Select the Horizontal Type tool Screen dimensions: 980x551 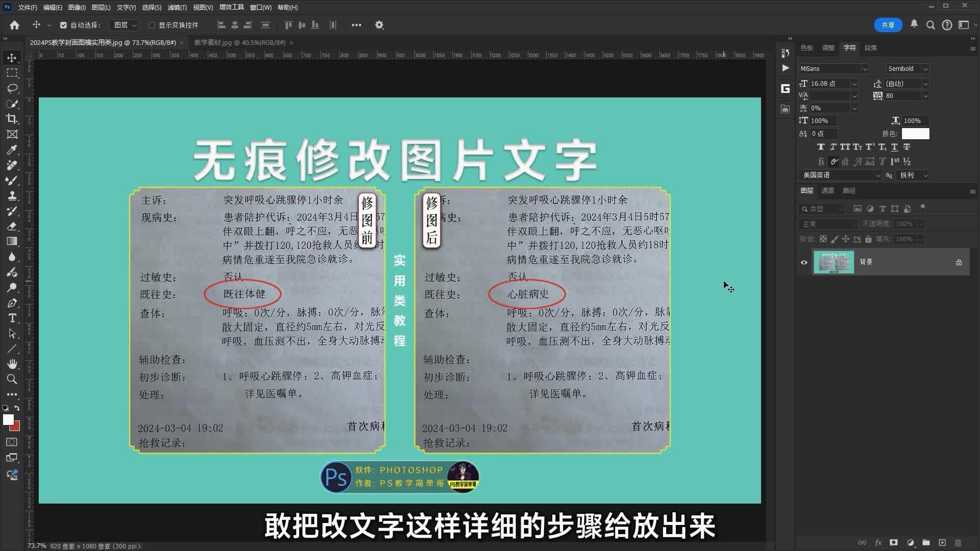coord(12,318)
